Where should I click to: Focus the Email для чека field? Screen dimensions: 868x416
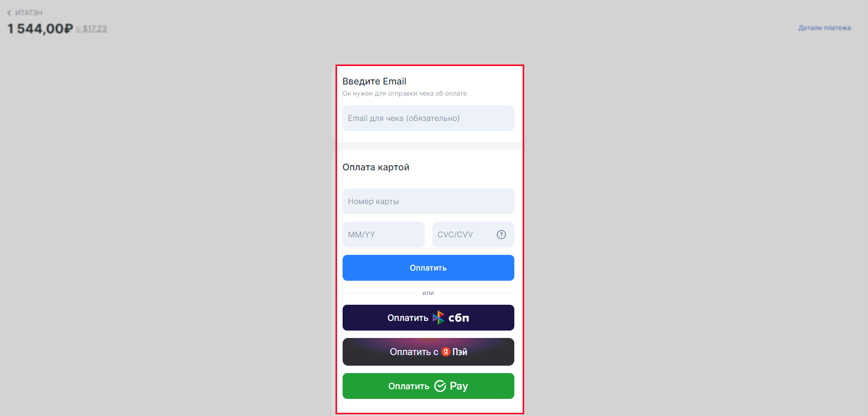pyautogui.click(x=428, y=118)
